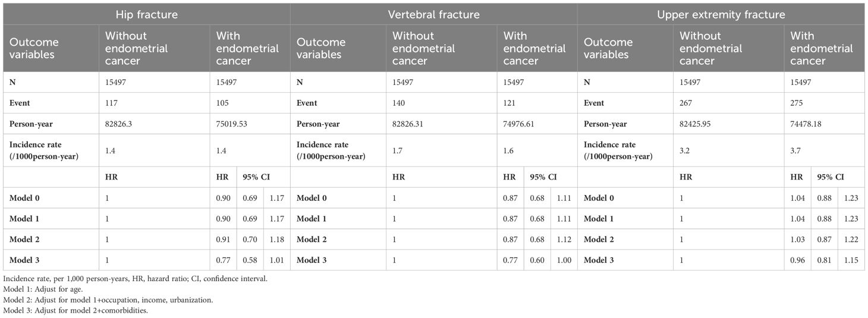Click the hazard ratio 0.96 cell
The image size is (868, 318).
click(x=799, y=260)
